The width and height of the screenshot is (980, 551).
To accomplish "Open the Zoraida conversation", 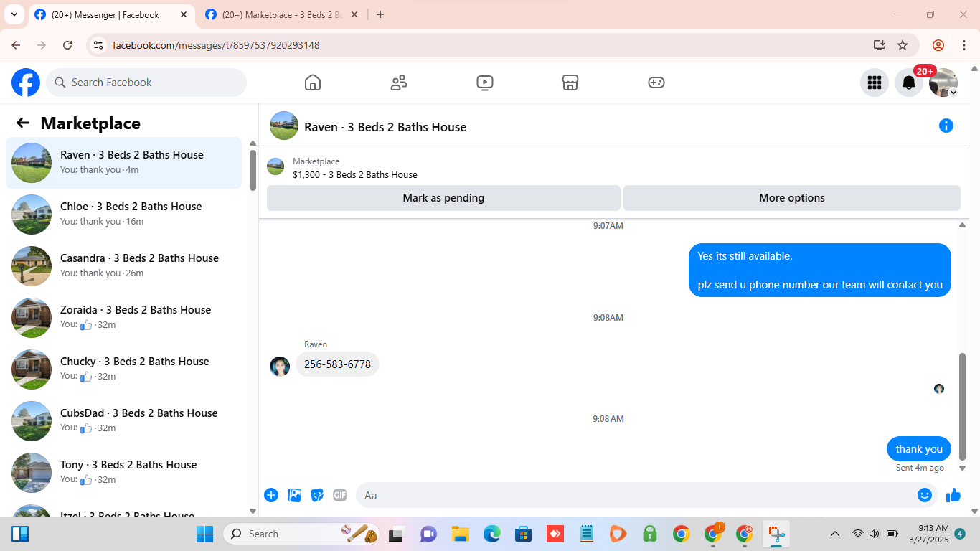I will 124,318.
